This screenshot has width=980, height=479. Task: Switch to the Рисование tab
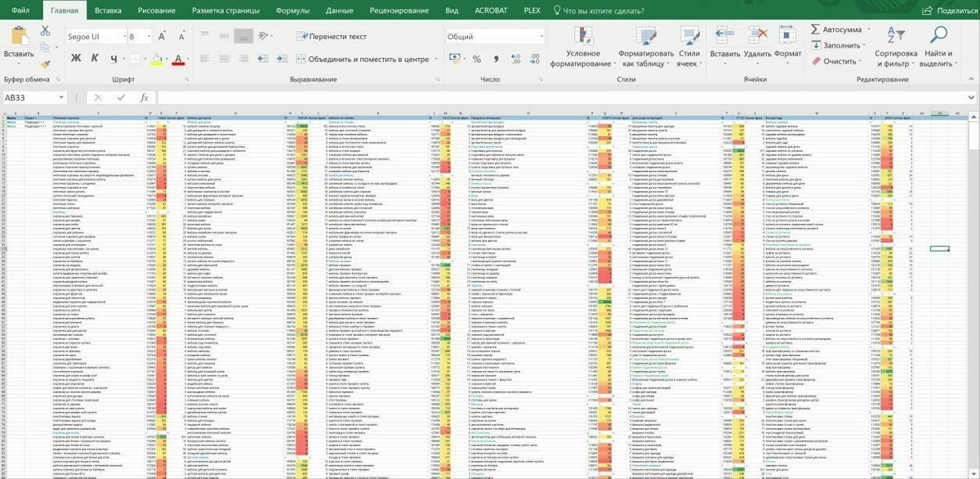pos(157,11)
